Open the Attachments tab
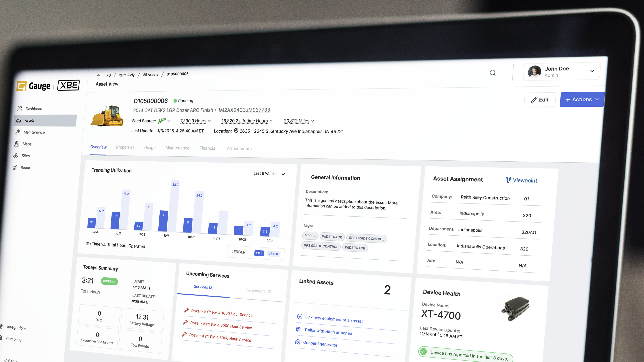 click(239, 149)
